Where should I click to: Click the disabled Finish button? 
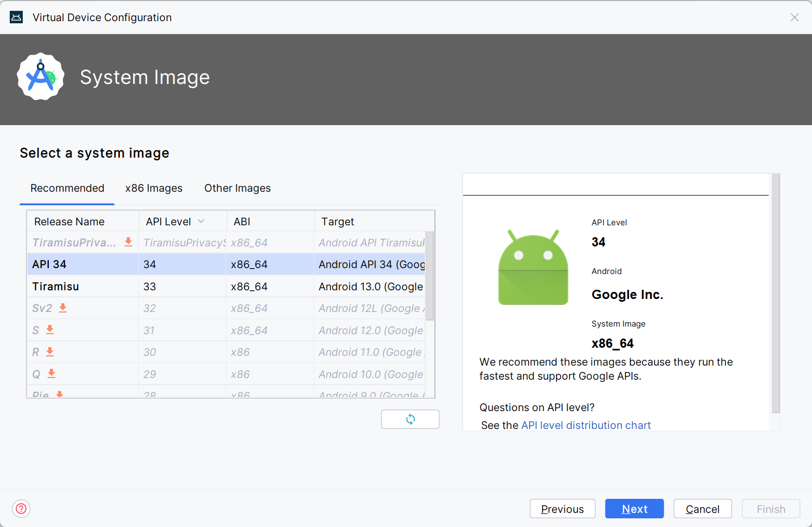point(771,509)
